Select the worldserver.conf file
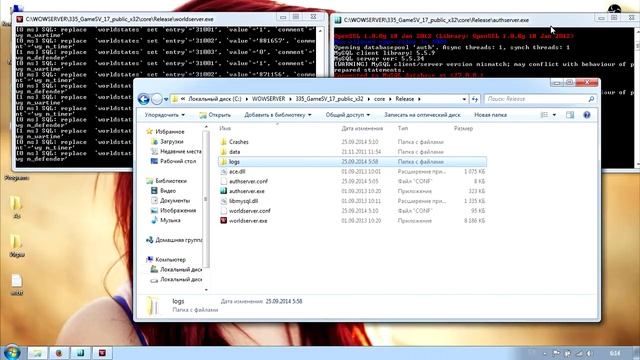Image resolution: width=640 pixels, height=360 pixels. click(249, 211)
